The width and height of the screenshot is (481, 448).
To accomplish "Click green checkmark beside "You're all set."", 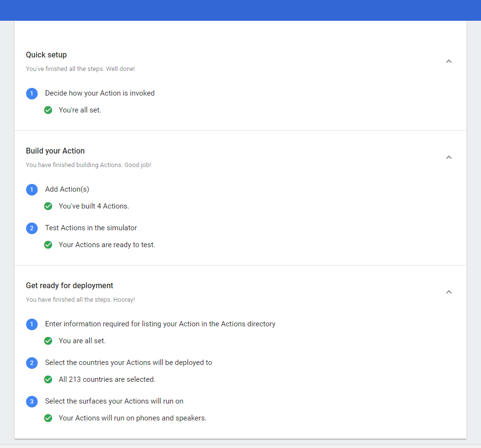I will point(48,110).
